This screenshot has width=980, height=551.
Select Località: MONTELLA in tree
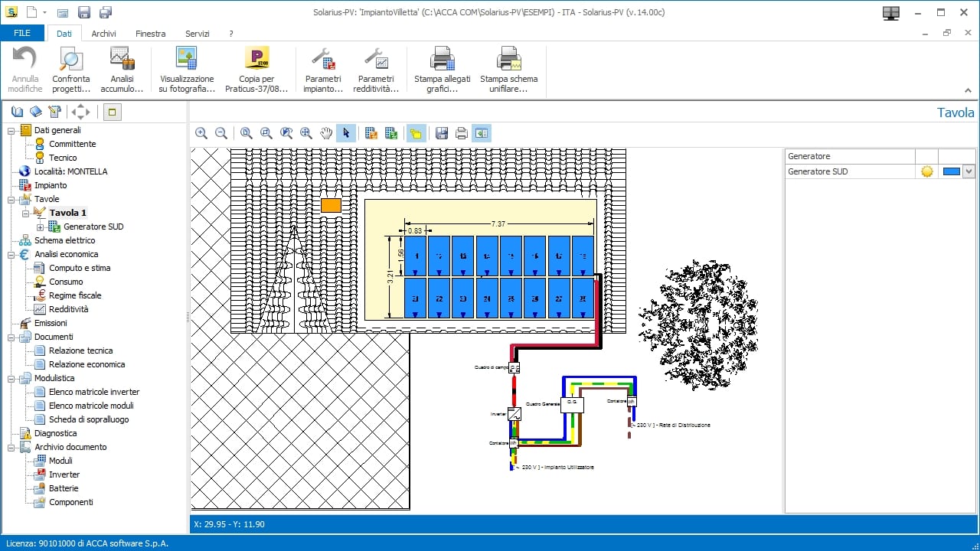pyautogui.click(x=71, y=171)
